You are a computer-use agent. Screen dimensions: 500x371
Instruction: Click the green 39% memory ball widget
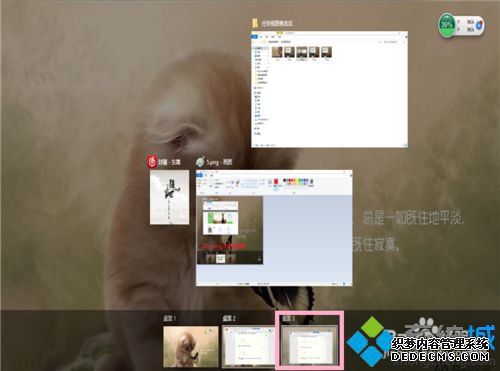[x=447, y=25]
